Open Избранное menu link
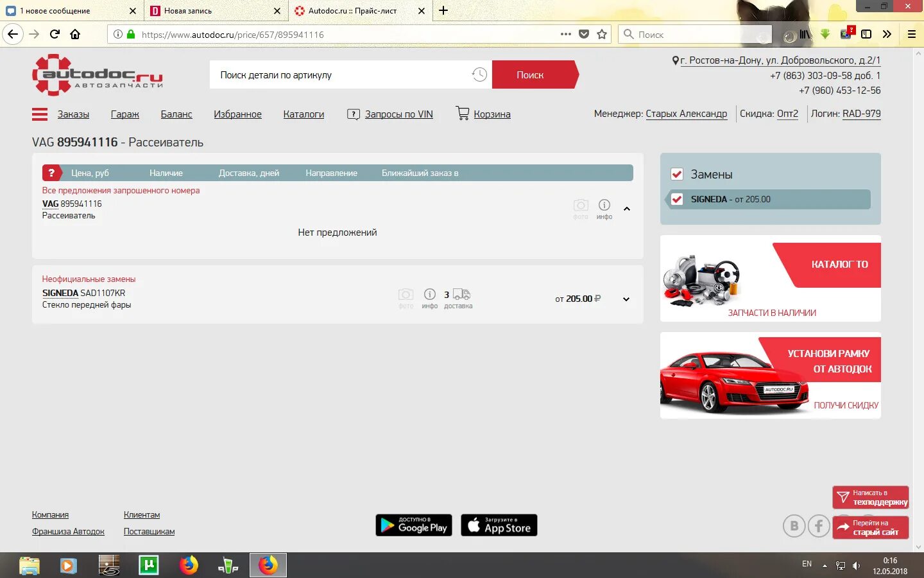This screenshot has height=578, width=924. (x=237, y=114)
